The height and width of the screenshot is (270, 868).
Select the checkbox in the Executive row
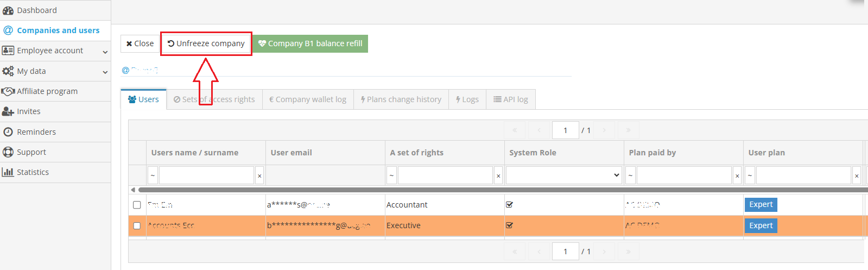[137, 225]
